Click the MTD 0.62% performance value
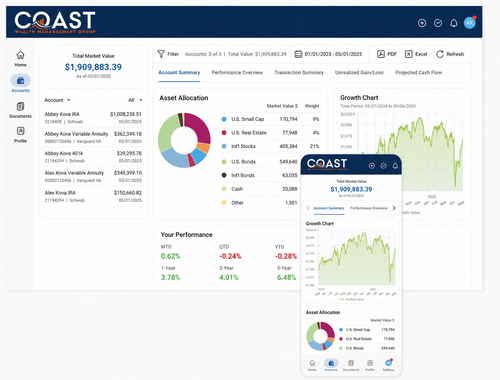The height and width of the screenshot is (380, 500). [170, 256]
